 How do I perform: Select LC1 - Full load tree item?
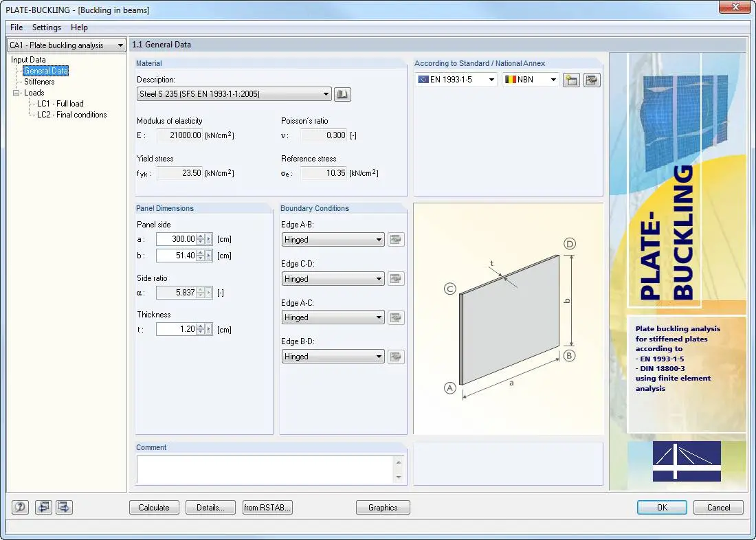(x=60, y=104)
